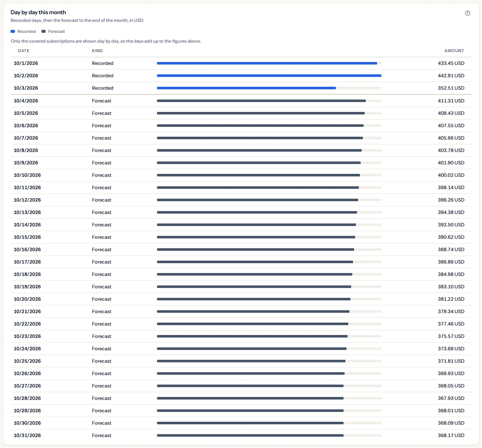482x448 pixels.
Task: Click the 381.22 USD amount
Action: click(x=451, y=299)
